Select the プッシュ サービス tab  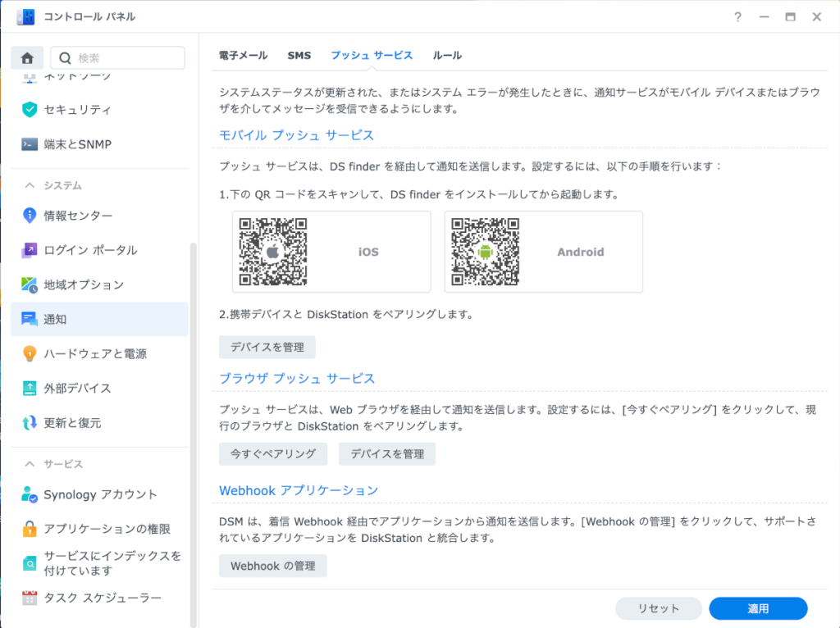[x=372, y=55]
